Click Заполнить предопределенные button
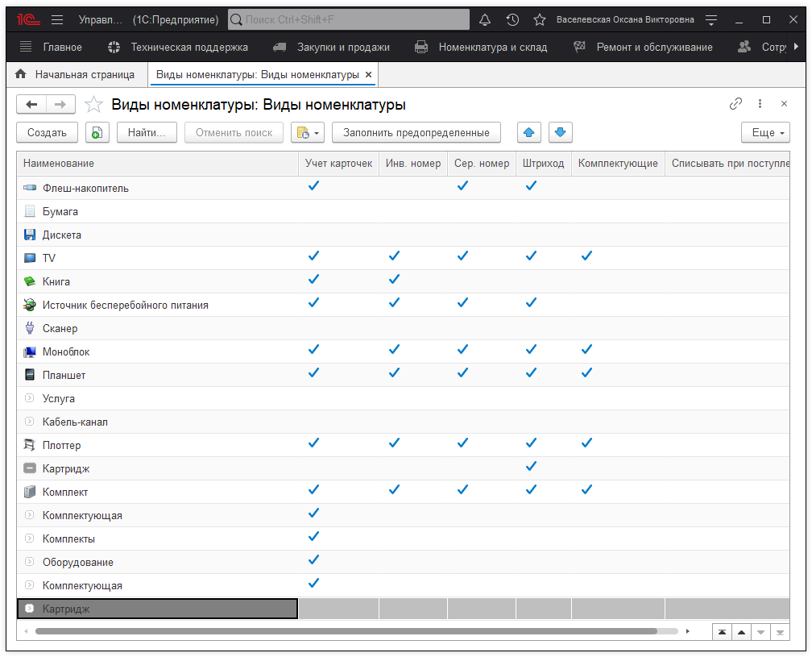812x657 pixels. (416, 133)
